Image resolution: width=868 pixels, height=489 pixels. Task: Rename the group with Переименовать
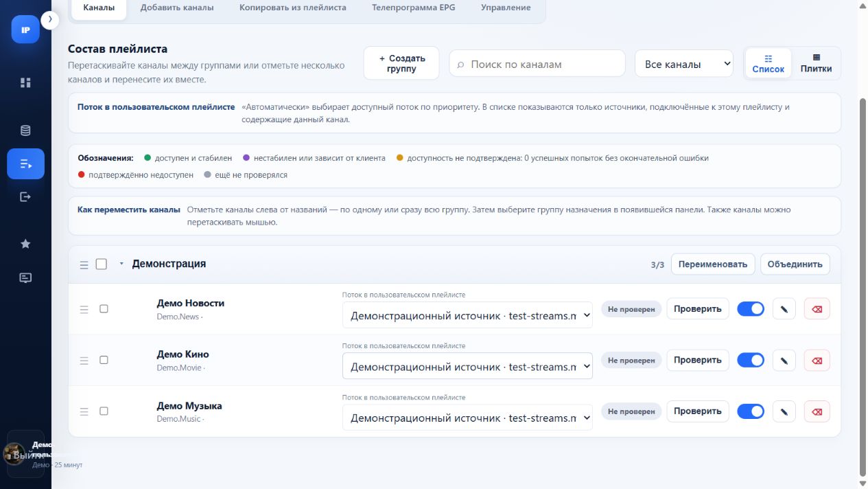[x=713, y=264]
